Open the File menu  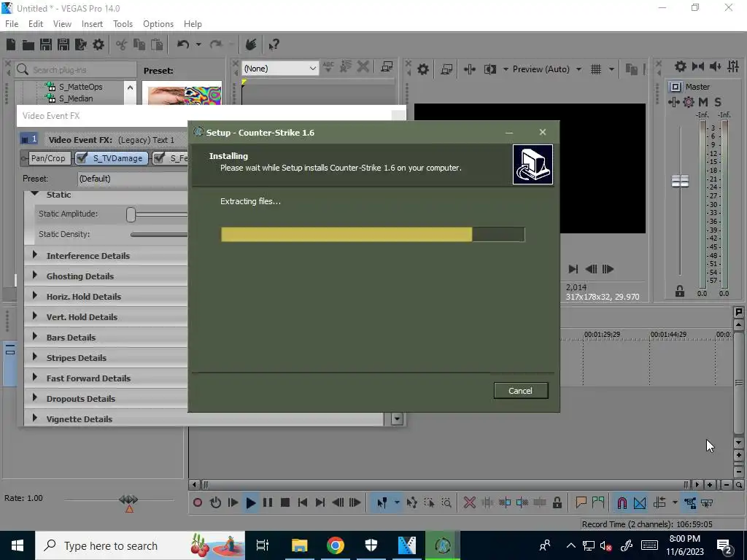[x=12, y=24]
